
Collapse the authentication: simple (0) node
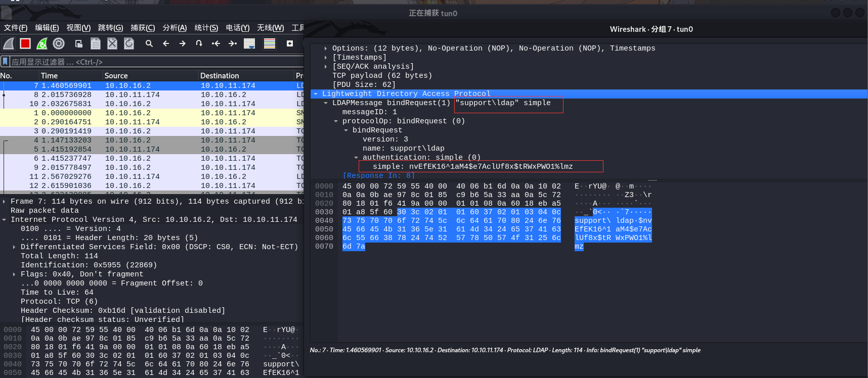pos(356,158)
